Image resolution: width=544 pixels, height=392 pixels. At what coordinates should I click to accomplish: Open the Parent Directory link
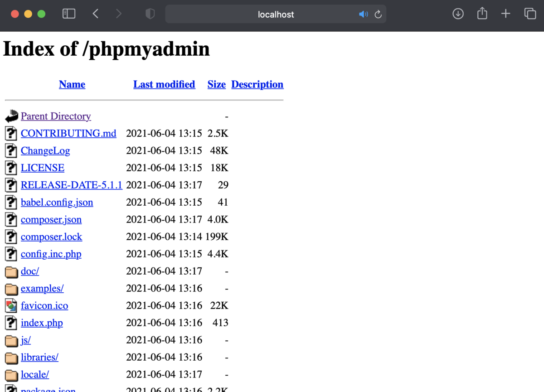[x=56, y=116]
